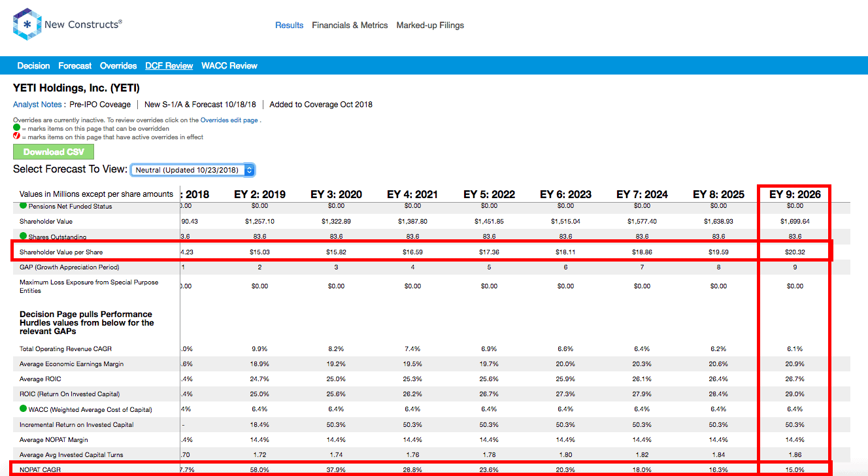Go to the Decision page

[x=33, y=66]
